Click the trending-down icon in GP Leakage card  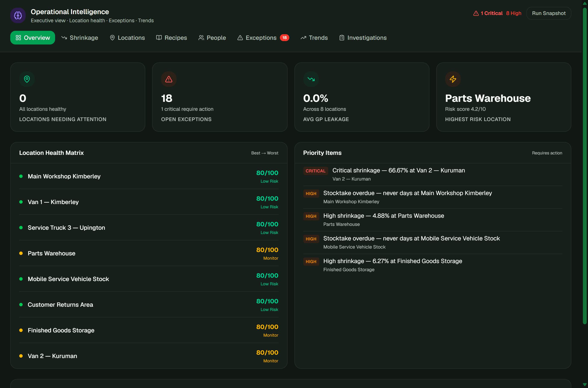[x=311, y=79]
